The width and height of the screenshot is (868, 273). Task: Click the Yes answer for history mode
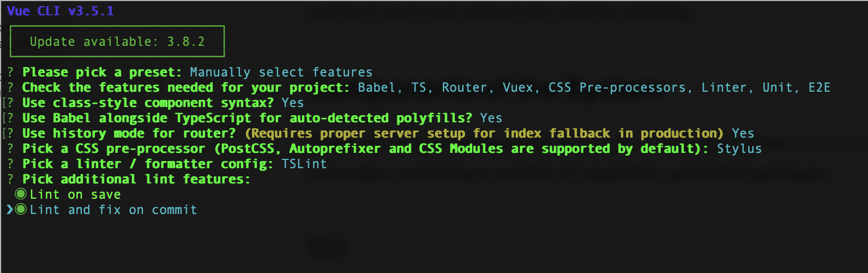(743, 133)
